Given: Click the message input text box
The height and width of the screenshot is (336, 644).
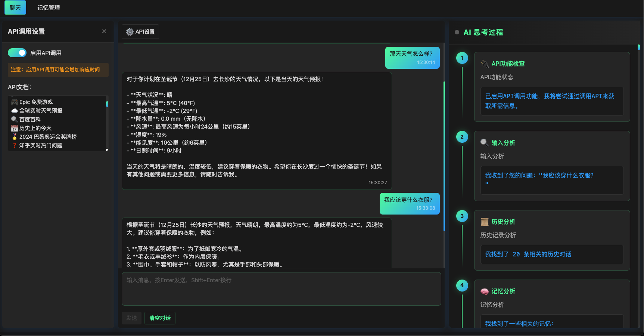Looking at the screenshot, I should tap(281, 289).
